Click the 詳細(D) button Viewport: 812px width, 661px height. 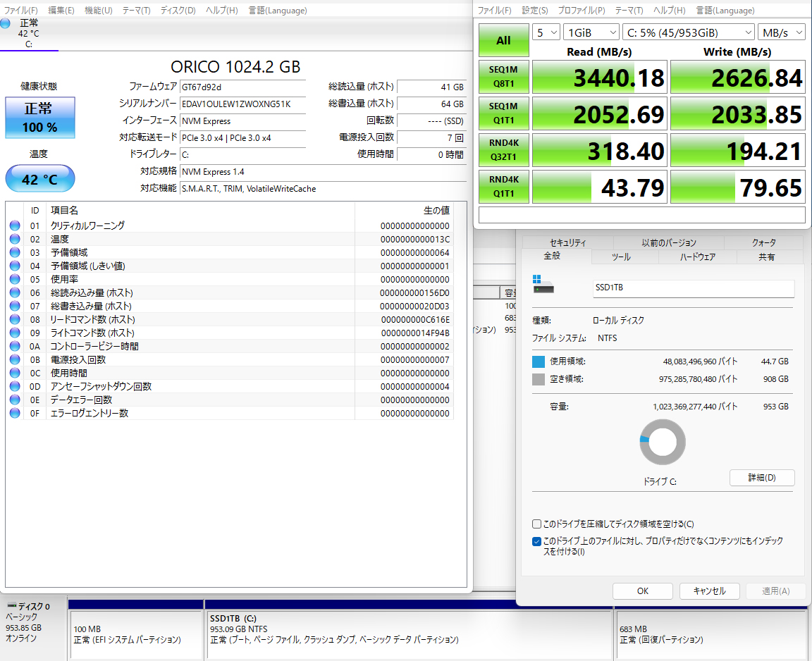762,477
